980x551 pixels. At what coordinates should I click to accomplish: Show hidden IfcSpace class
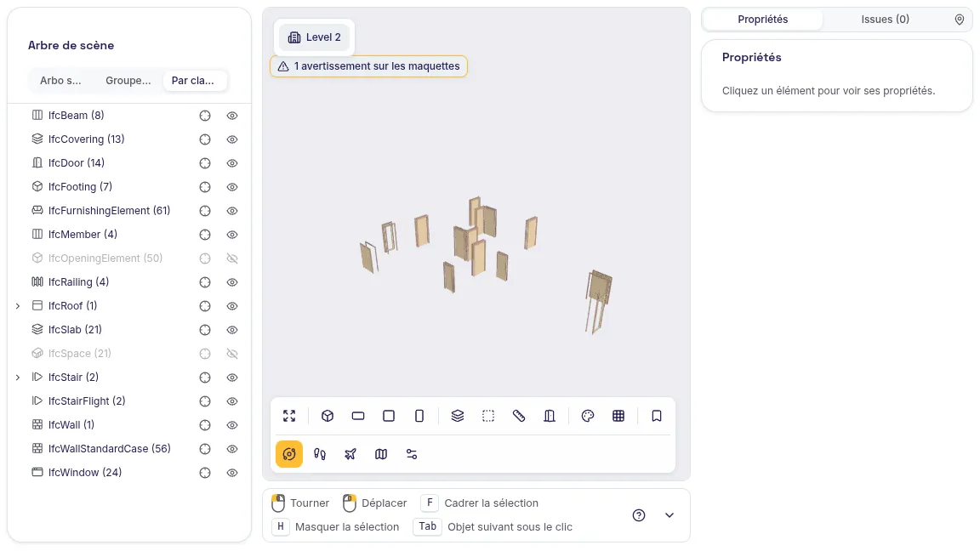232,354
